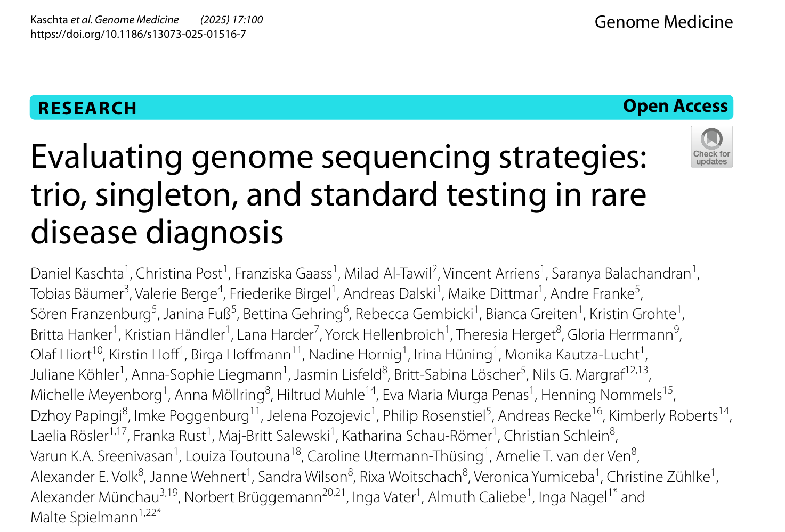Click the Kaschta et al. citation header
This screenshot has height=532, width=785.
coord(104,20)
